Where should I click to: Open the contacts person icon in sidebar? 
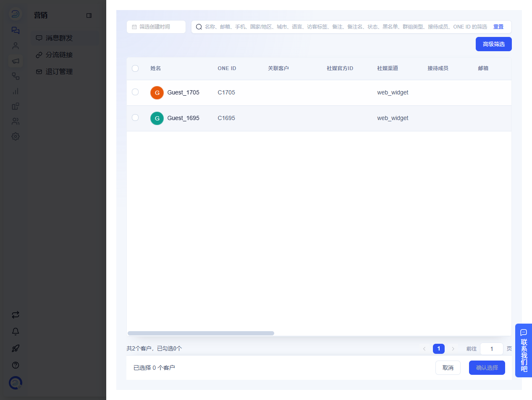(x=16, y=46)
